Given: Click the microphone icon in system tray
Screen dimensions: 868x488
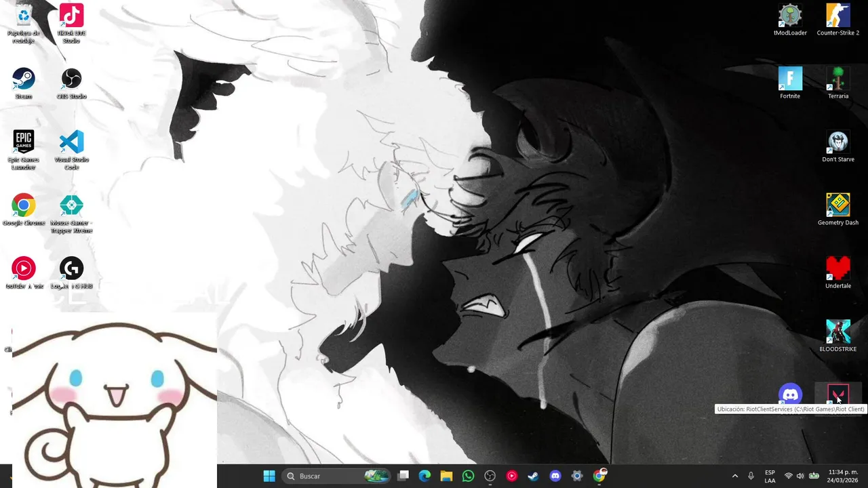Looking at the screenshot, I should tap(751, 476).
